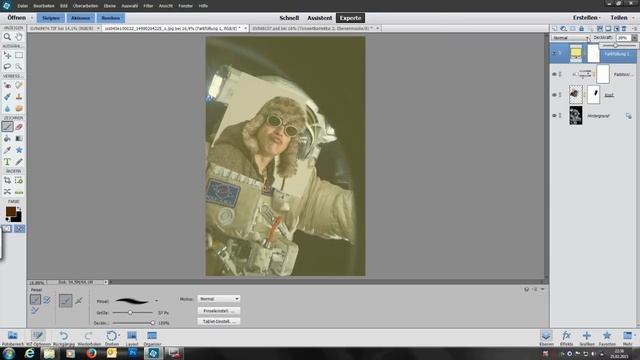The width and height of the screenshot is (640, 360).
Task: Open Deckkraft opacity dropdown arrow
Action: pos(634,38)
